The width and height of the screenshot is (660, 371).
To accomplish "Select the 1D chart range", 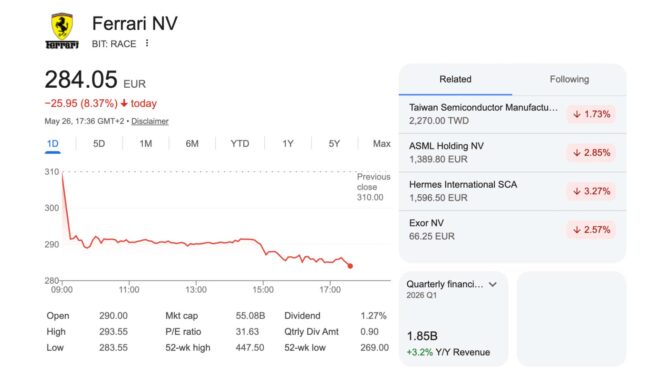I will pyautogui.click(x=53, y=144).
